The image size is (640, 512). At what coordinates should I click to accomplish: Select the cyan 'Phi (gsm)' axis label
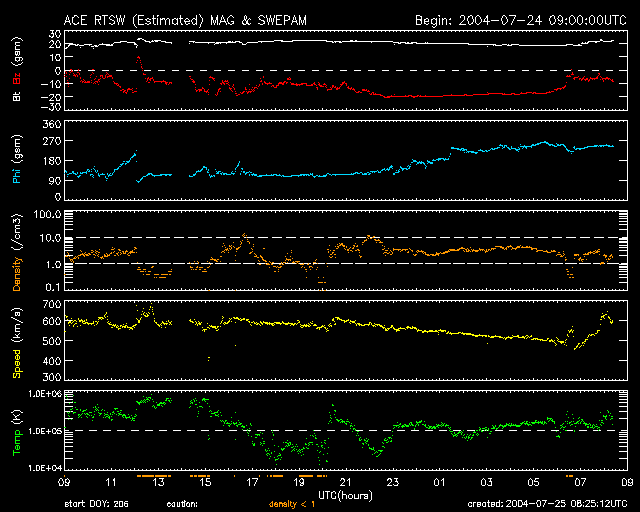tap(17, 159)
